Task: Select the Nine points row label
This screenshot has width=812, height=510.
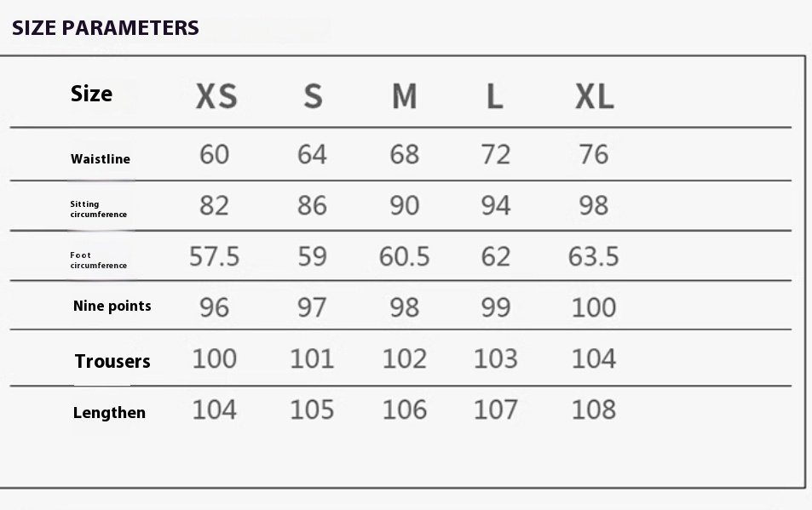Action: pyautogui.click(x=112, y=306)
